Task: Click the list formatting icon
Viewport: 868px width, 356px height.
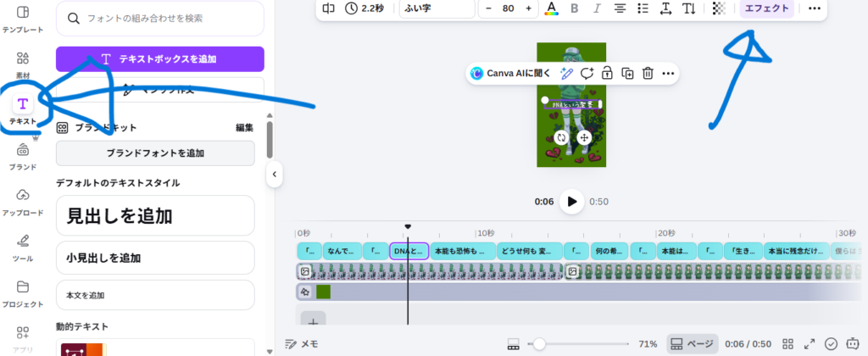Action: pyautogui.click(x=643, y=8)
